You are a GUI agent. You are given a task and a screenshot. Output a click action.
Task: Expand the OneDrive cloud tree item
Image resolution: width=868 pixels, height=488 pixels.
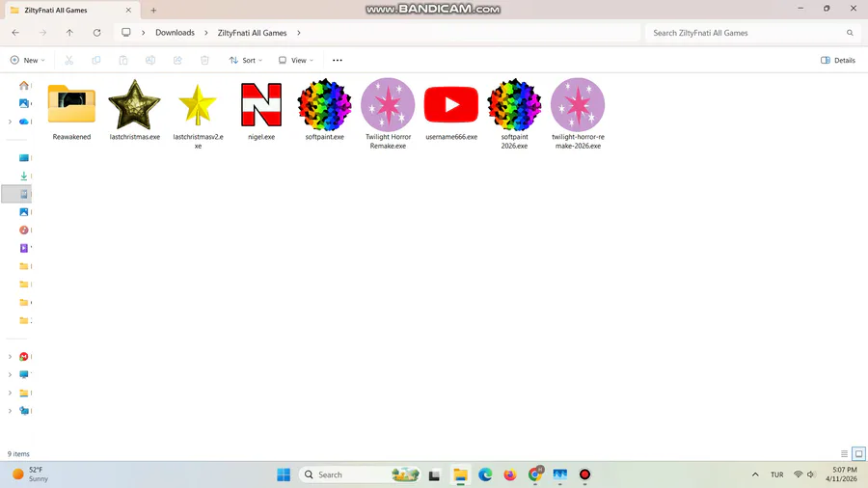pos(10,122)
